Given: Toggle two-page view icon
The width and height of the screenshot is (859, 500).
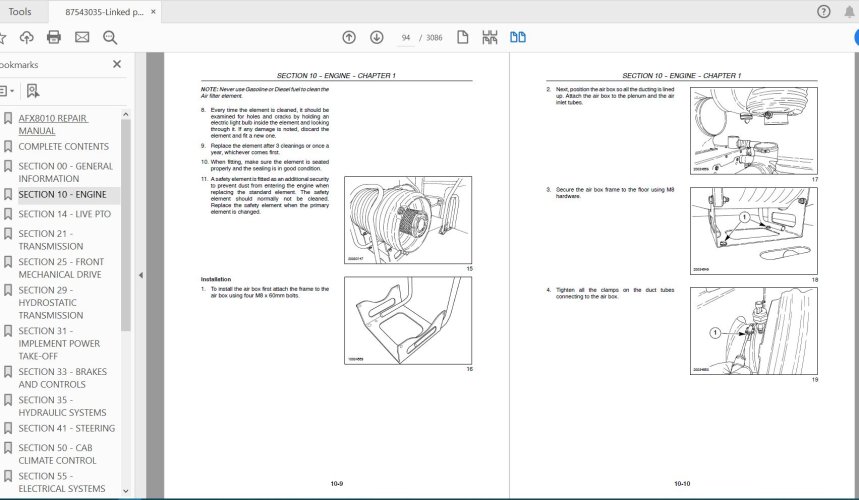Looking at the screenshot, I should tap(518, 37).
